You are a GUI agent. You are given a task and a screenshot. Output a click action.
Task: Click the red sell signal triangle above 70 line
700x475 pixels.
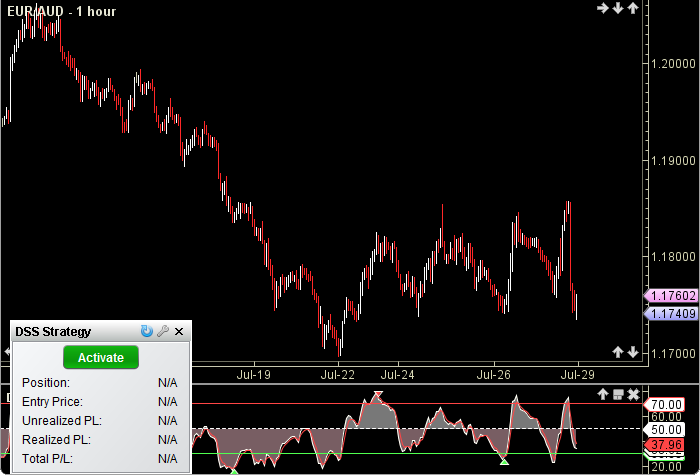tap(378, 394)
